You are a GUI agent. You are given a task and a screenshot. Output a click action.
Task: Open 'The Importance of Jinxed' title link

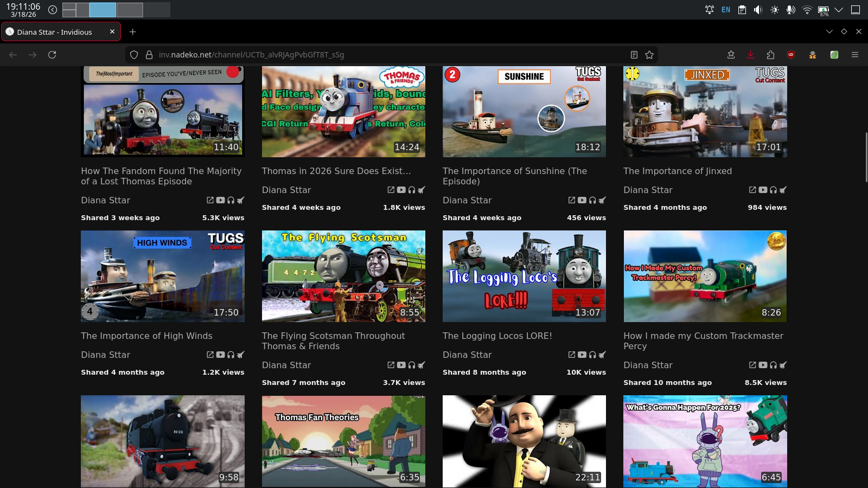click(x=678, y=171)
